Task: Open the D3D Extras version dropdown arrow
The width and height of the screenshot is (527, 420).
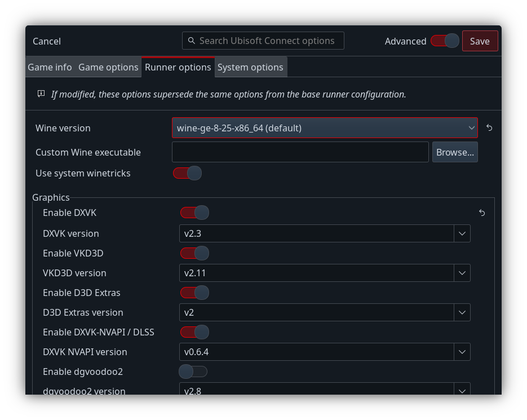Action: 462,312
